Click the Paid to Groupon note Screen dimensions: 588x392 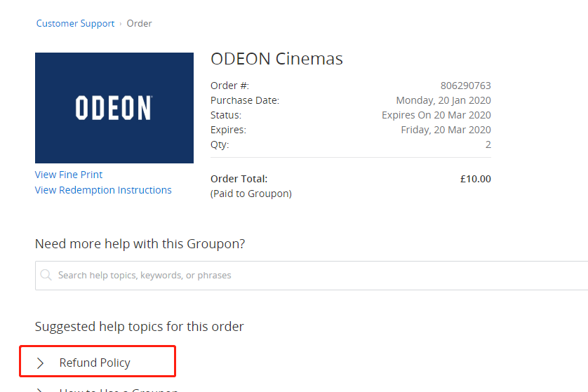click(x=251, y=194)
